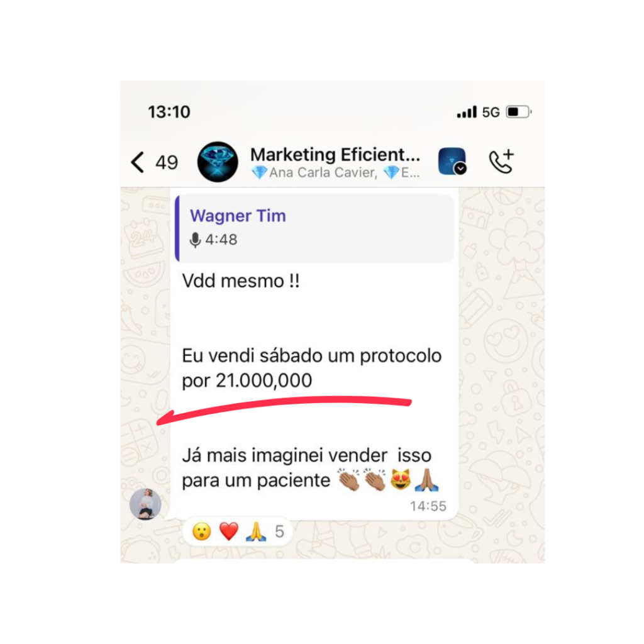Tap the microphone icon in quoted reply
Image resolution: width=644 pixels, height=644 pixels.
click(195, 240)
